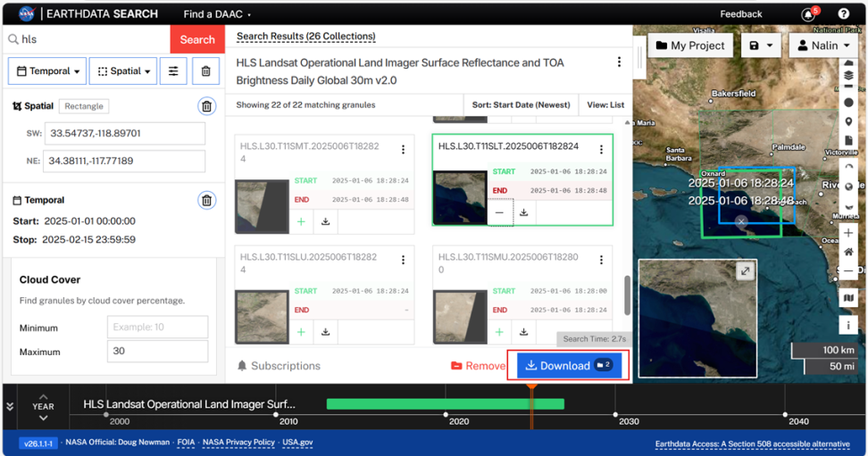This screenshot has width=868, height=456.
Task: Click the granule list scrollbar
Action: [x=627, y=295]
